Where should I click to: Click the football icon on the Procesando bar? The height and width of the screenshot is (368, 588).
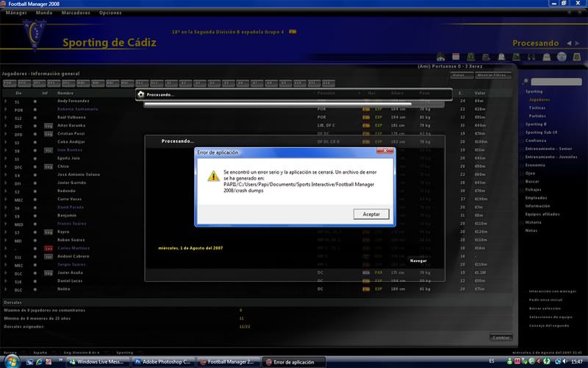pos(141,95)
